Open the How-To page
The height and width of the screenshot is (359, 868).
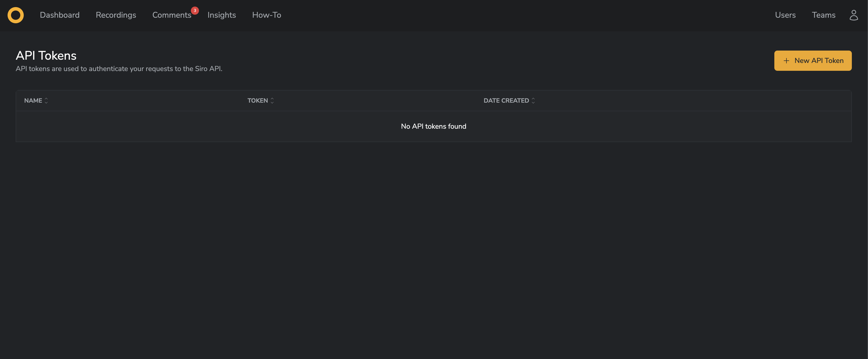coord(267,15)
